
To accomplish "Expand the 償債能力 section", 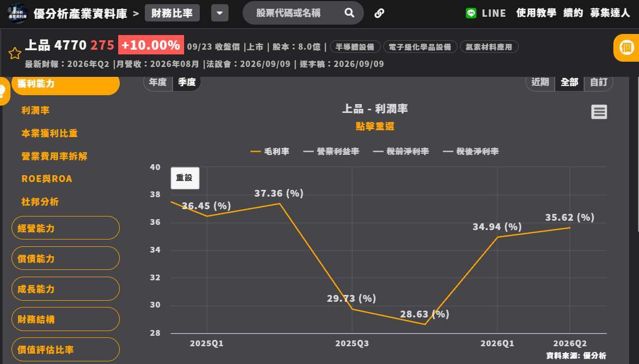I will (x=65, y=258).
